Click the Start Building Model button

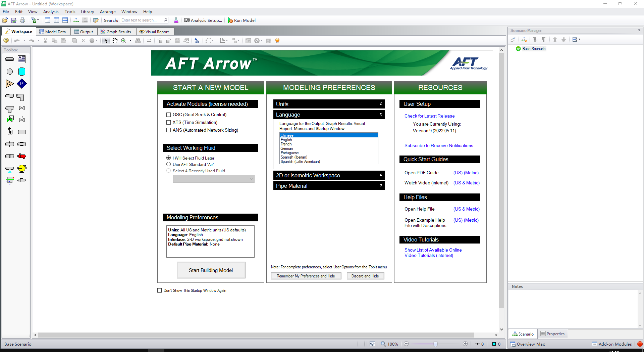click(211, 270)
